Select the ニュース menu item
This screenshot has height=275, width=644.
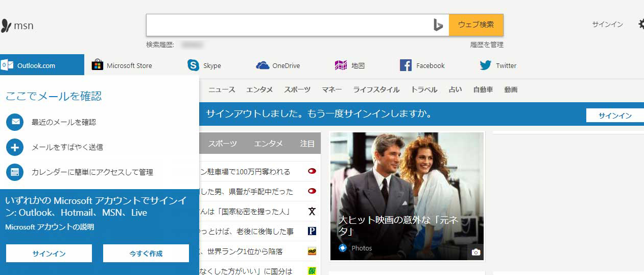point(222,89)
